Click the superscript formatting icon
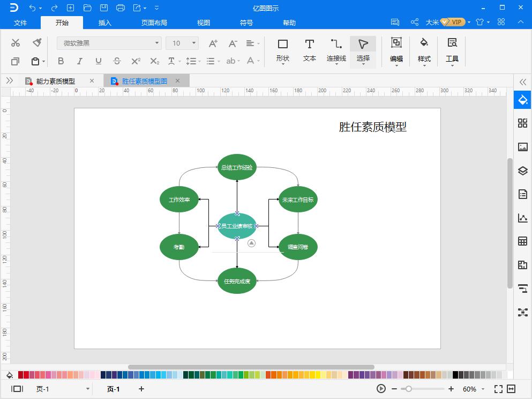Image resolution: width=532 pixels, height=399 pixels. (135, 61)
